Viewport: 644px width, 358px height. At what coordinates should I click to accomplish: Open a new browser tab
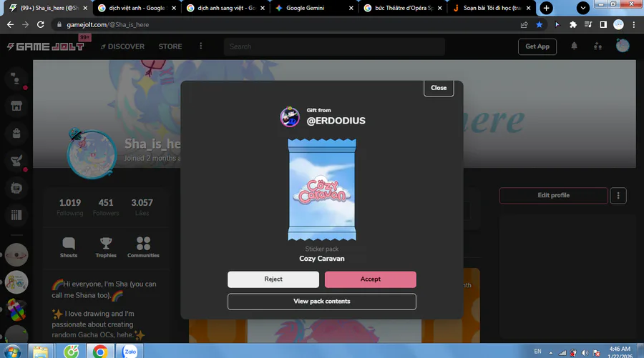(x=546, y=8)
